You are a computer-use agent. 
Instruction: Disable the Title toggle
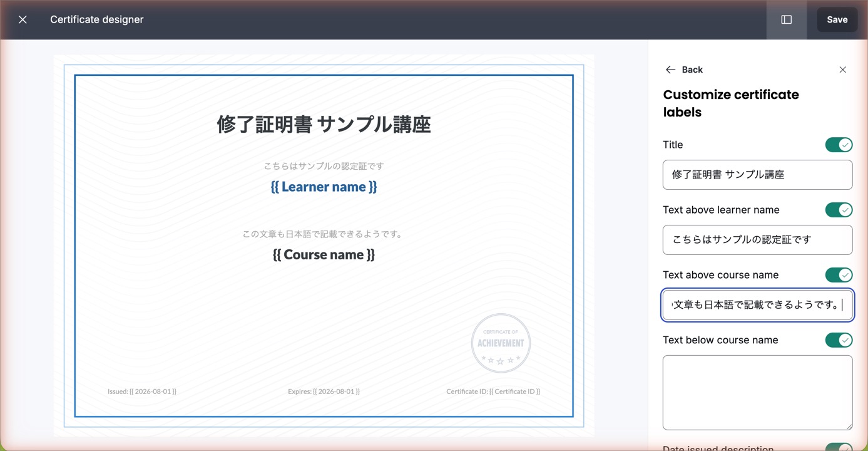click(x=839, y=145)
